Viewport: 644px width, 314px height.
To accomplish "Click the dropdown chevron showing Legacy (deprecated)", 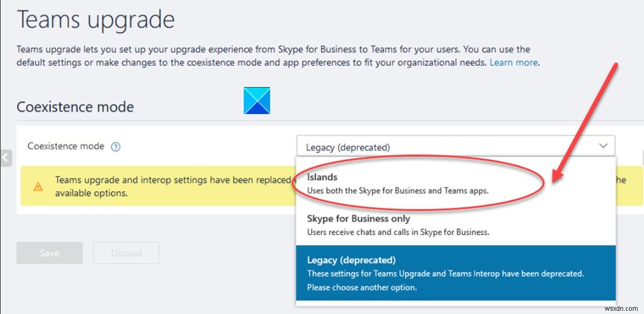I will coord(603,146).
